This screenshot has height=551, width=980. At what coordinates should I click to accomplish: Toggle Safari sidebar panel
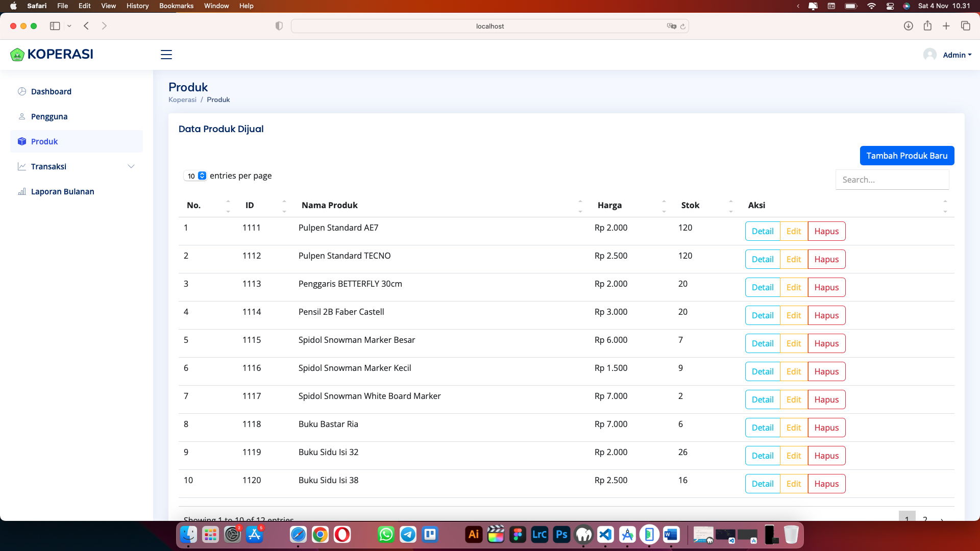tap(55, 26)
